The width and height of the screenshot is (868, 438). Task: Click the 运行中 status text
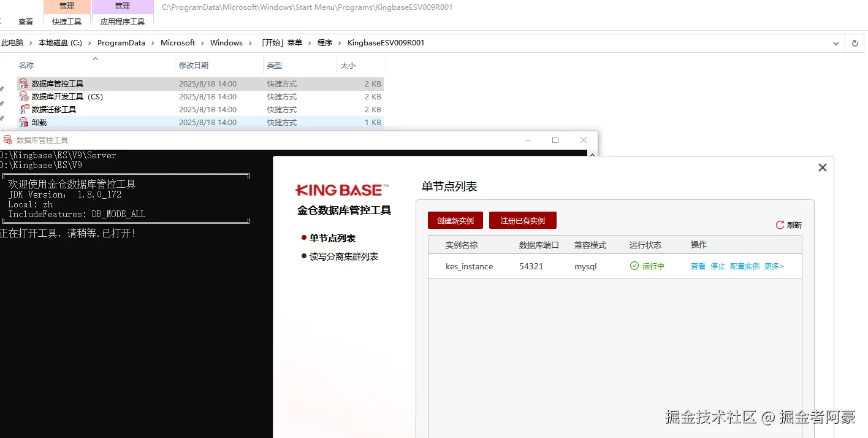(x=653, y=266)
